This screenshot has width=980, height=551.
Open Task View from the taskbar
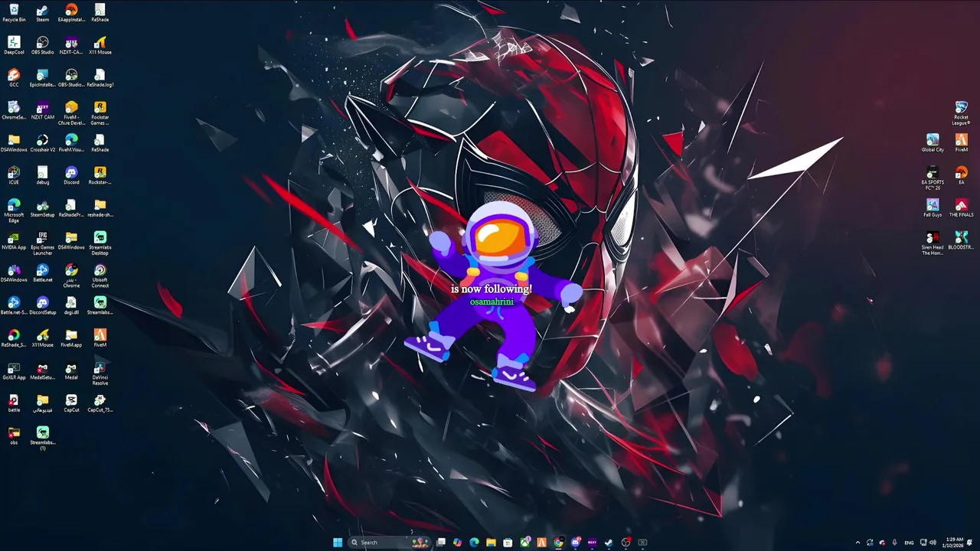(441, 543)
